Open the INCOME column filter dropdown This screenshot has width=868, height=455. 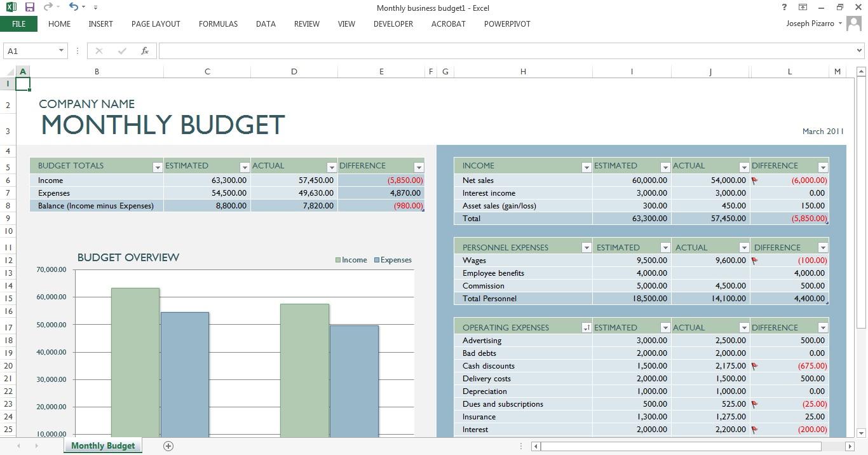(586, 166)
